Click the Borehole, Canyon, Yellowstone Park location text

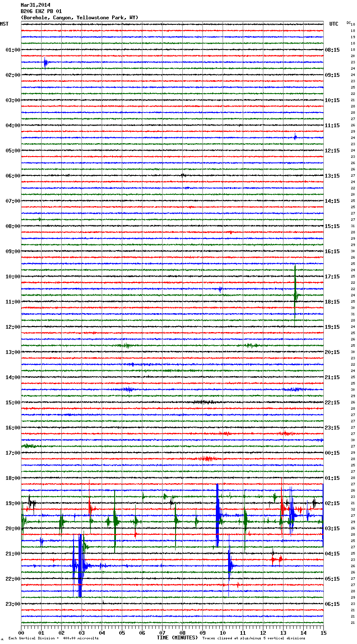click(79, 18)
